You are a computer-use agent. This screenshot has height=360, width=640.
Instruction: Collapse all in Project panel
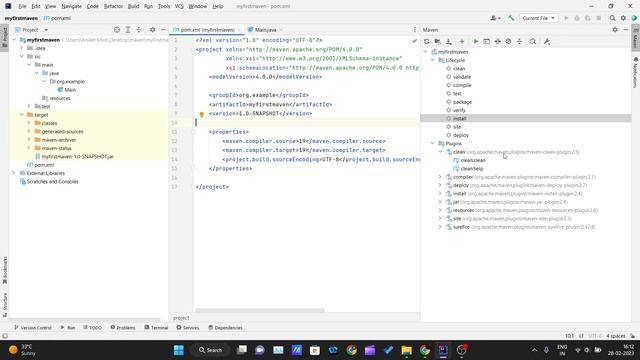pos(139,30)
